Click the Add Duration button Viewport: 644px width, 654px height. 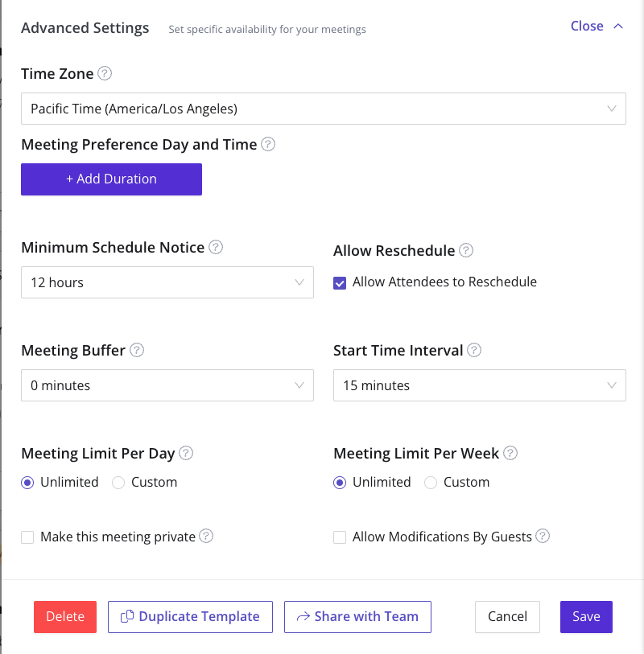111,179
